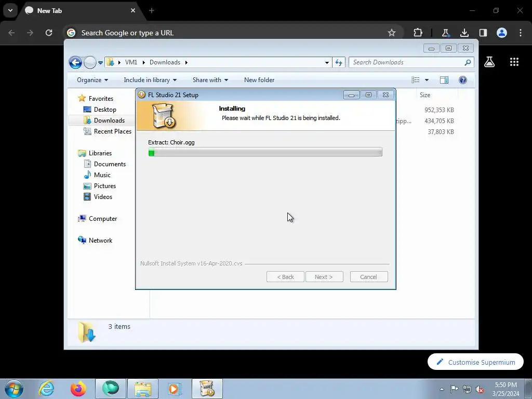Select Desktop under Favorites
This screenshot has height=399, width=532.
[x=105, y=109]
